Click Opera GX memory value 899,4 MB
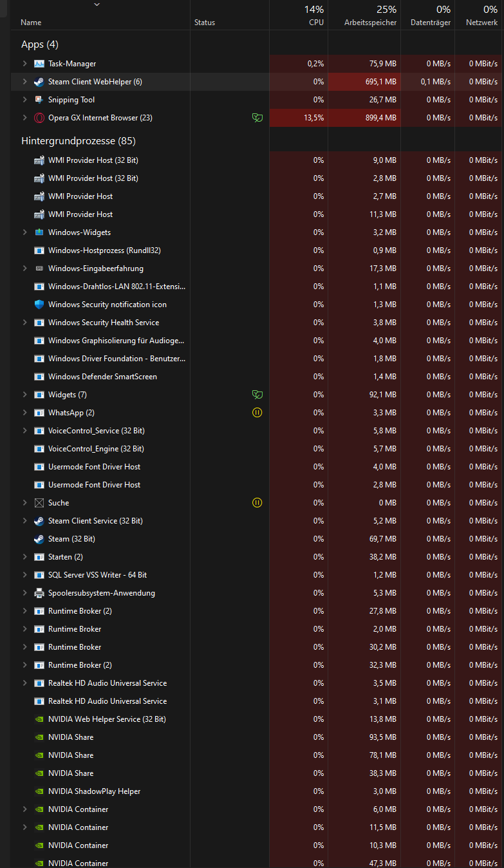504x868 pixels. [380, 118]
